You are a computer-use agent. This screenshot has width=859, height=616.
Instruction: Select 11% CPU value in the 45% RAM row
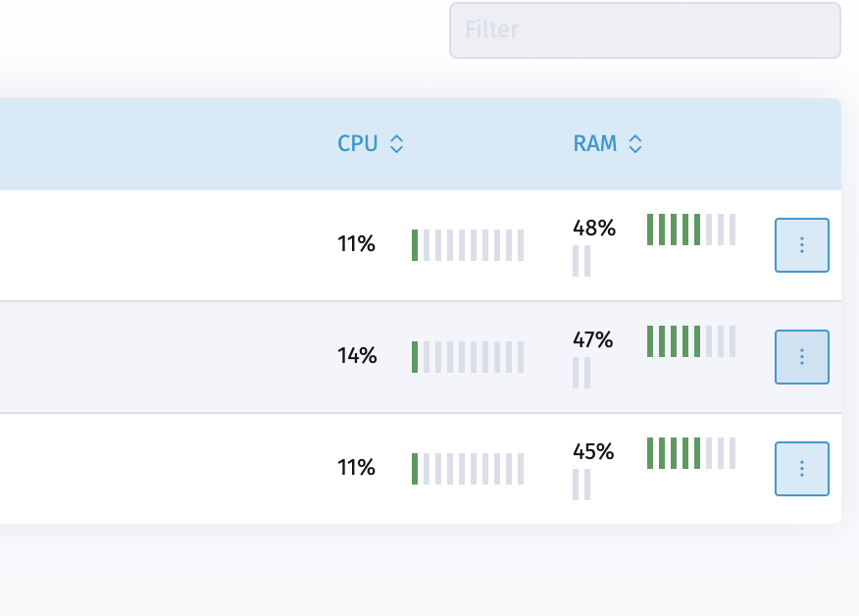(x=356, y=468)
